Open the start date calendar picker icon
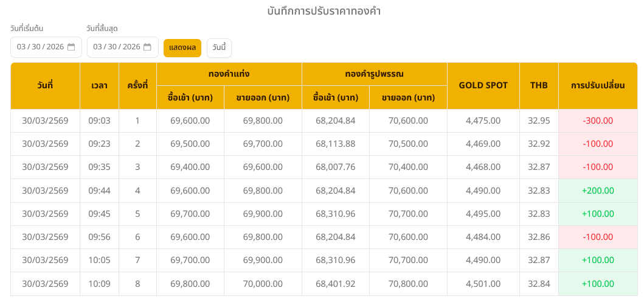The height and width of the screenshot is (299, 644). [71, 47]
